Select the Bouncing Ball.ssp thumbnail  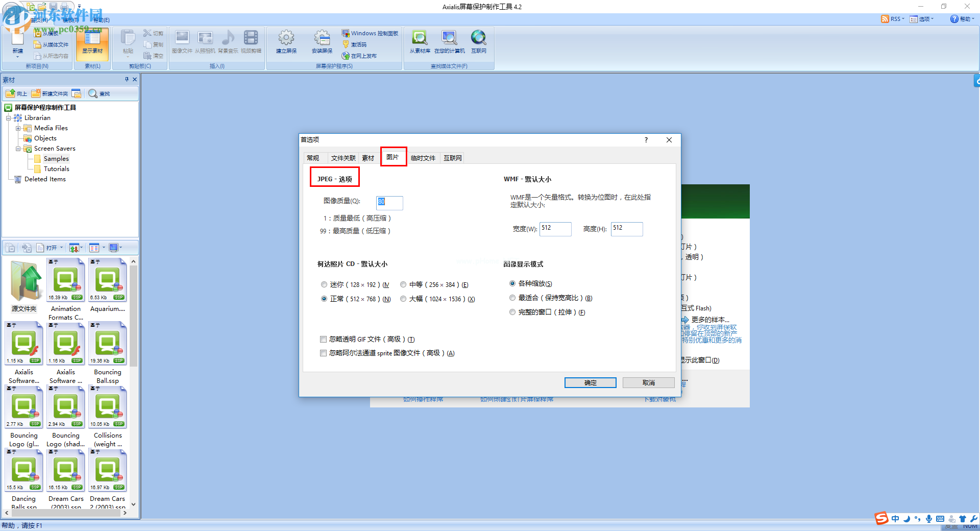(x=107, y=344)
